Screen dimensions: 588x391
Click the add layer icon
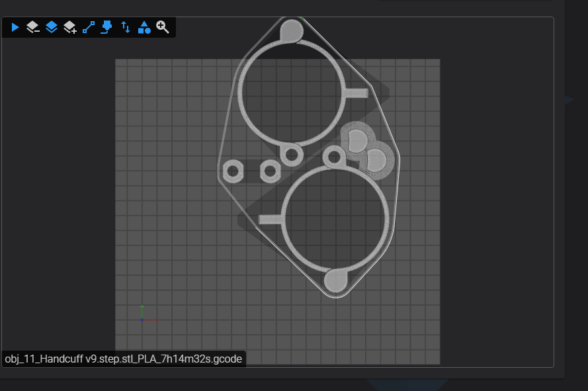coord(70,27)
